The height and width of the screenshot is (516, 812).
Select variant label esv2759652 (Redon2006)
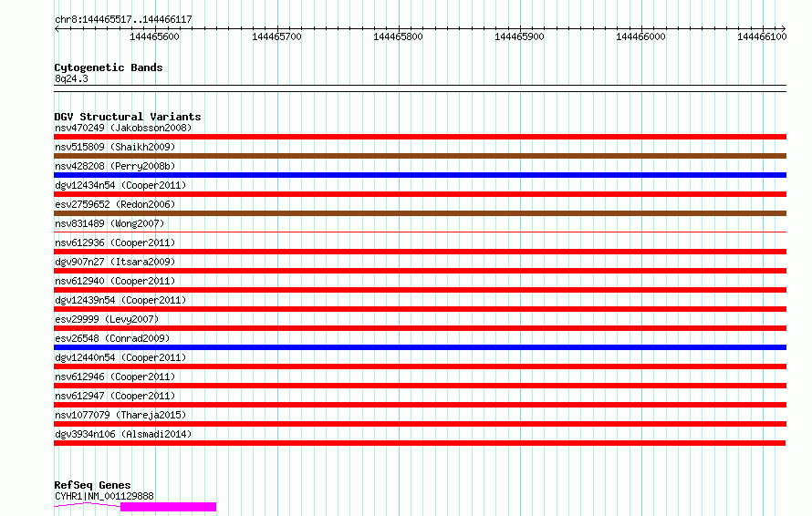tap(115, 204)
